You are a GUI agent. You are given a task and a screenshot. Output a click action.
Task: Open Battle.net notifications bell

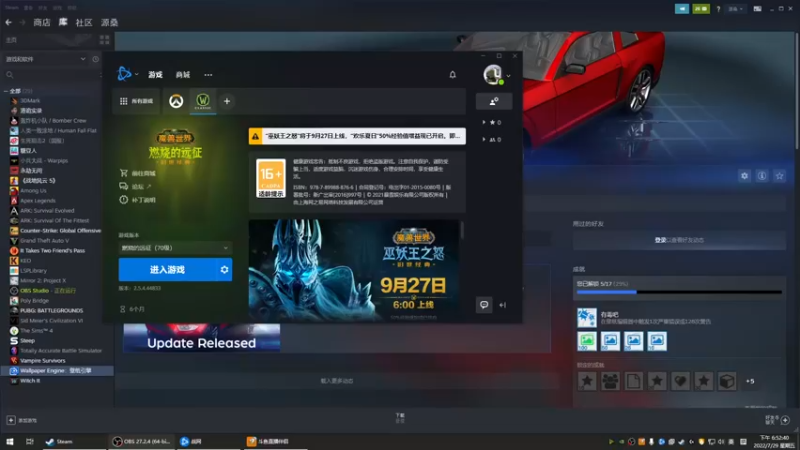(453, 74)
